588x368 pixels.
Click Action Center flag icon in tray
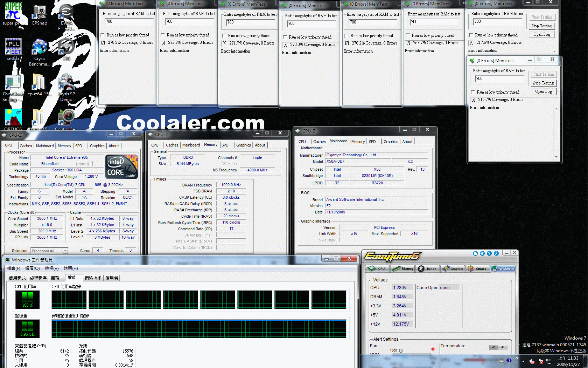pyautogui.click(x=540, y=361)
